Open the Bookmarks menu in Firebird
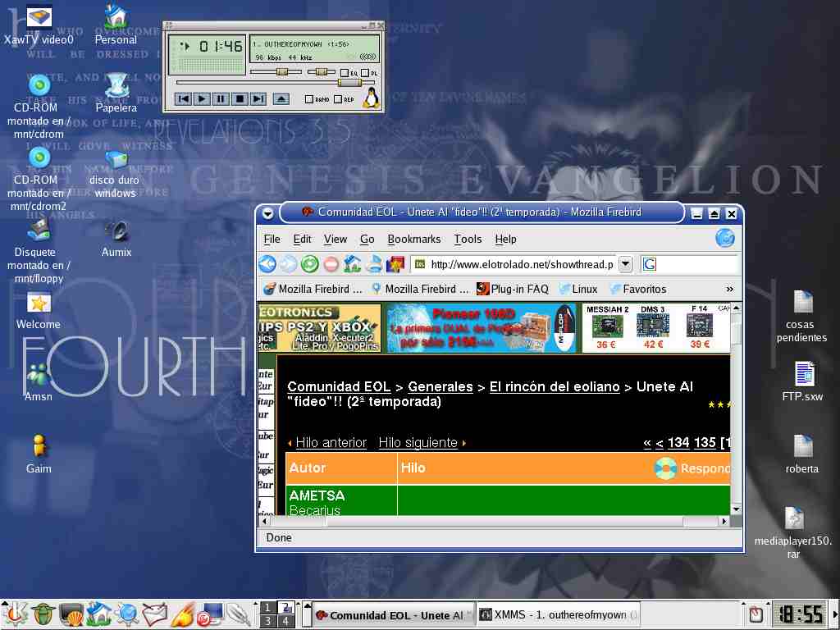Screen dimensions: 840x630 (x=414, y=239)
